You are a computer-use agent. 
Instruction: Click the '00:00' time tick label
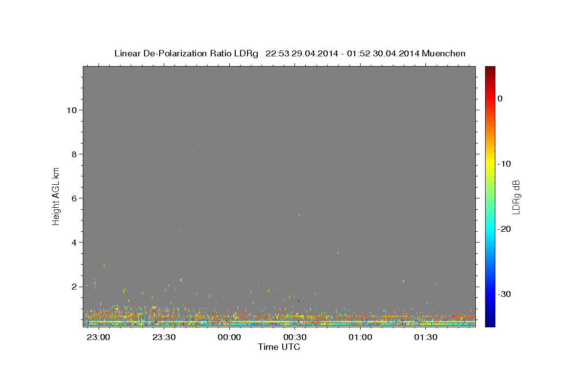click(230, 338)
